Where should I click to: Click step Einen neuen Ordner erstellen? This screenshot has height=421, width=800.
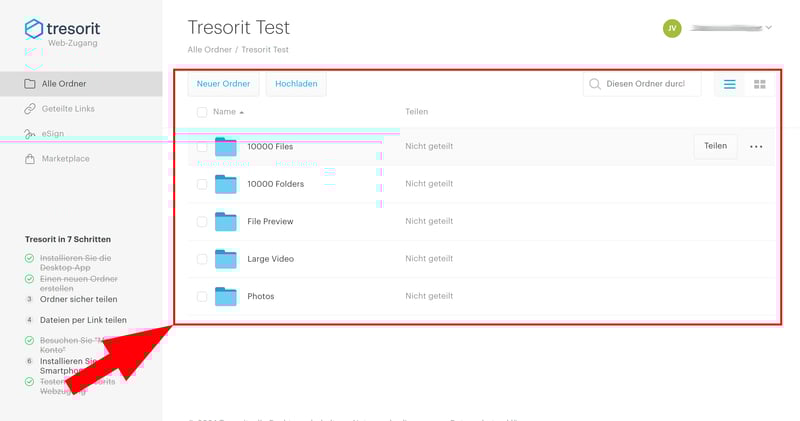79,284
